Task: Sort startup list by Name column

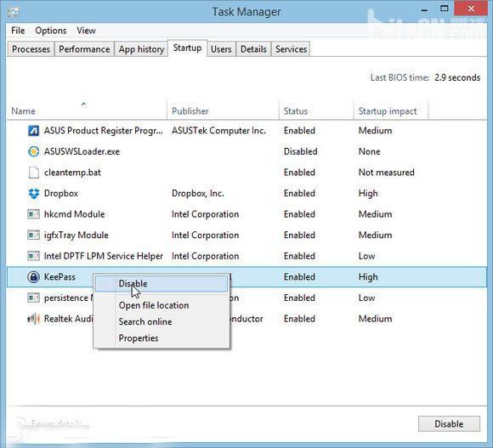Action: tap(23, 111)
